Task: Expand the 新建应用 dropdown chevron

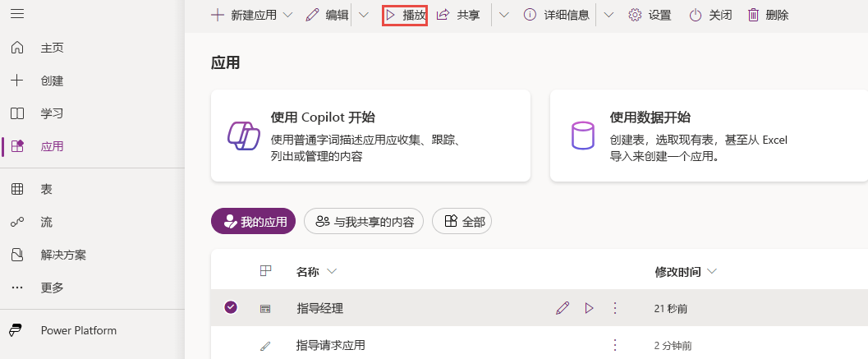Action: [288, 15]
